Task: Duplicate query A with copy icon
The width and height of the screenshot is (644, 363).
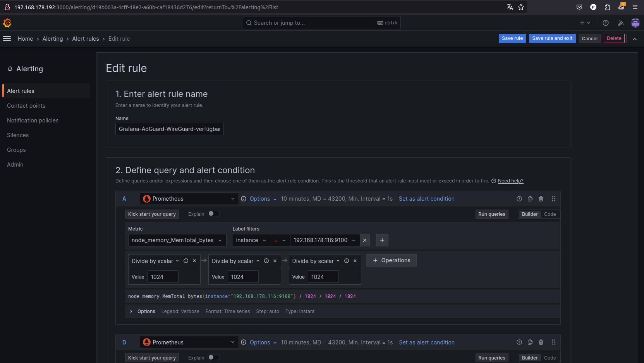Action: pos(530,199)
